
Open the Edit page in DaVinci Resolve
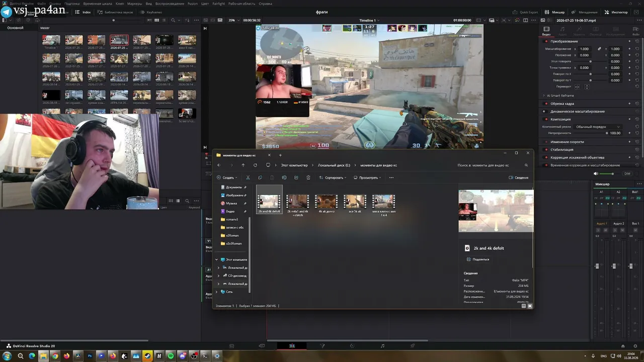pyautogui.click(x=292, y=346)
